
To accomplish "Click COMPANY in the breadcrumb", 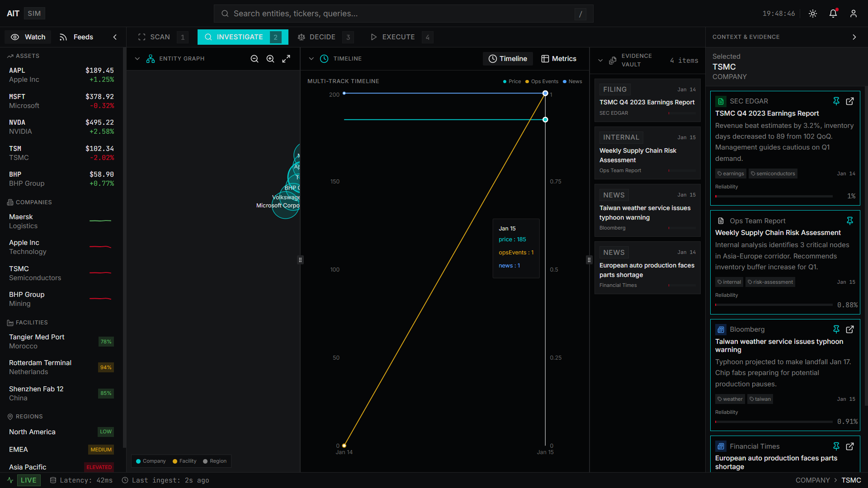I will pos(812,480).
